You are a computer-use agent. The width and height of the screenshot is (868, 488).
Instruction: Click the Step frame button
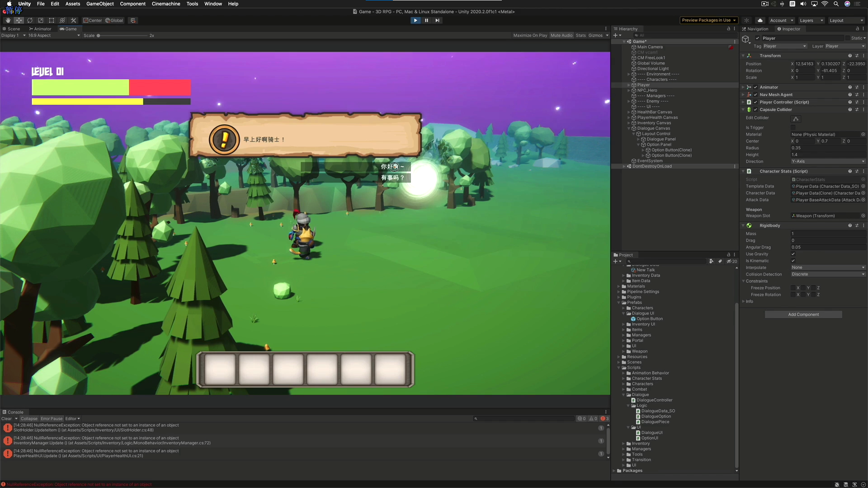click(x=437, y=20)
